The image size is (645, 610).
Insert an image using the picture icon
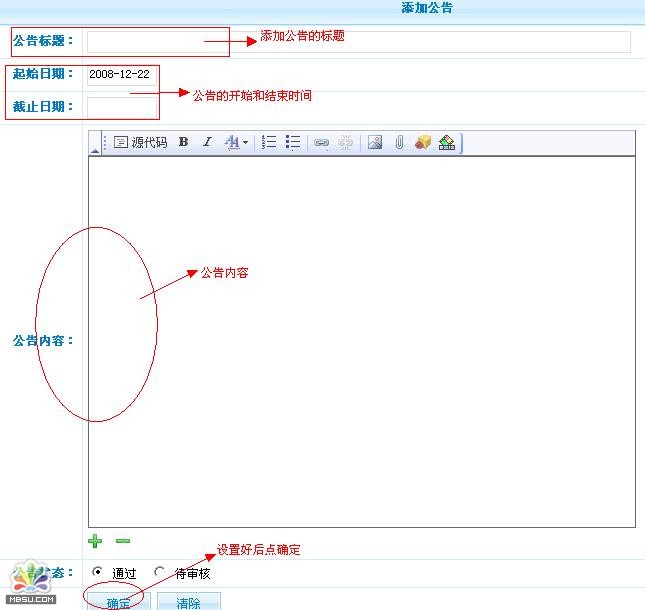(375, 143)
